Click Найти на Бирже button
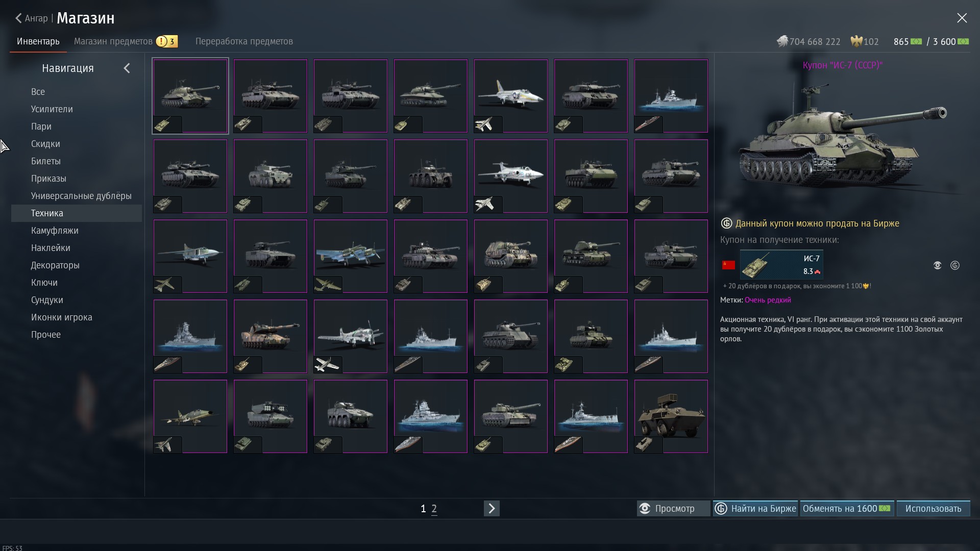 coord(755,509)
